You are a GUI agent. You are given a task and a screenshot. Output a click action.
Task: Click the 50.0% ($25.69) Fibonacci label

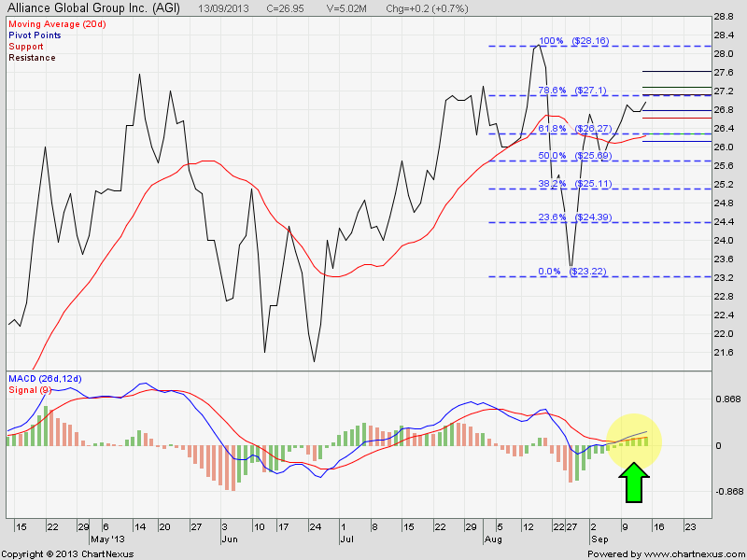click(574, 156)
